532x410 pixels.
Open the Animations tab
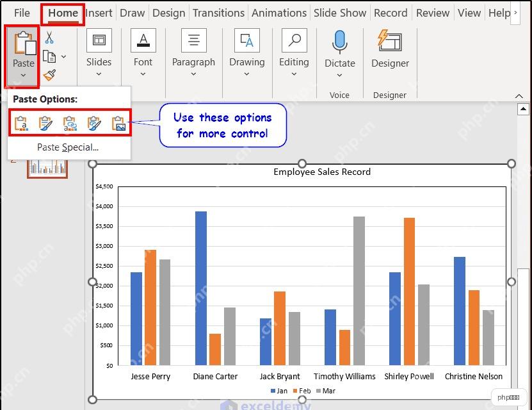[x=279, y=13]
